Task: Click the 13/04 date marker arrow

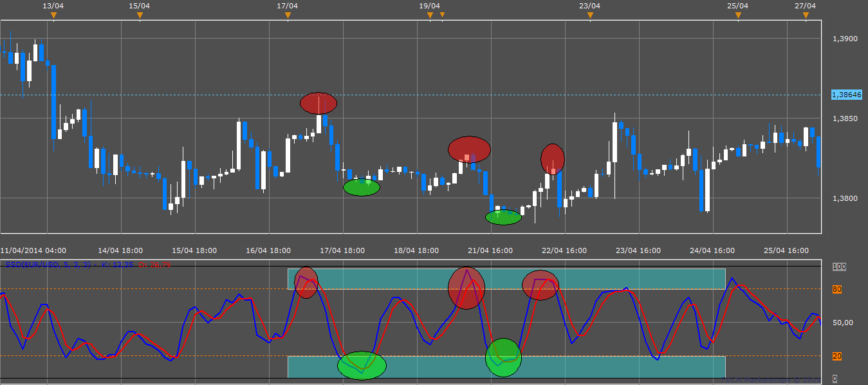Action: coord(53,16)
